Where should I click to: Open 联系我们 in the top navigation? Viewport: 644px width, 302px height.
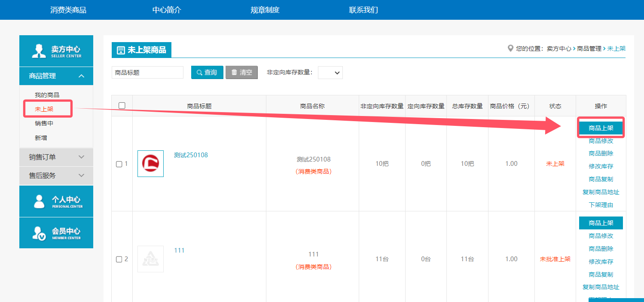point(363,10)
